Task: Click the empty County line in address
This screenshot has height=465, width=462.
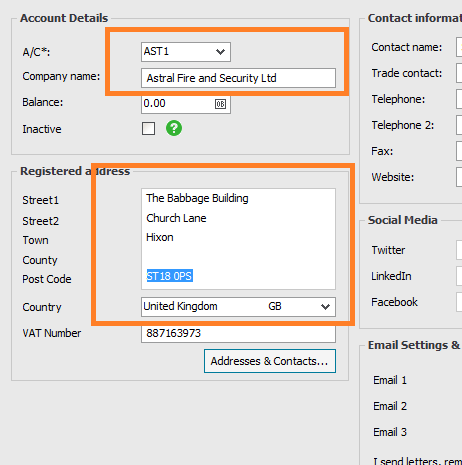Action: tap(238, 257)
